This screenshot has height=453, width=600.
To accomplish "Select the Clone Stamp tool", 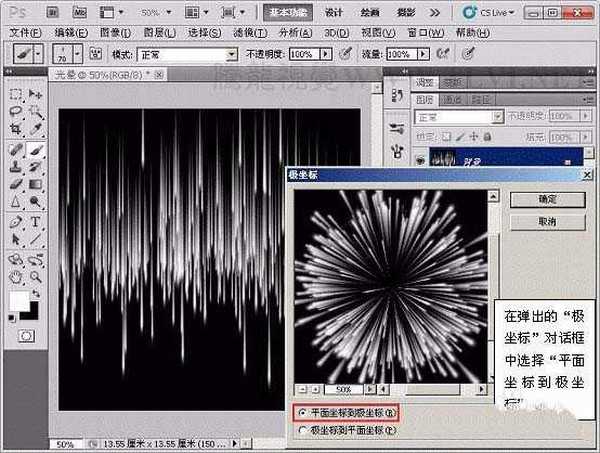I will pos(16,166).
